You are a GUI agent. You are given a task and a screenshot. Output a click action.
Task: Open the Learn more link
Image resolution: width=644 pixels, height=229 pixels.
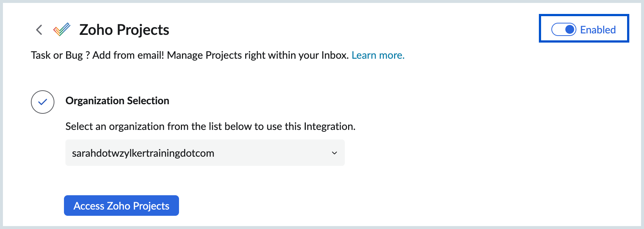pos(378,55)
